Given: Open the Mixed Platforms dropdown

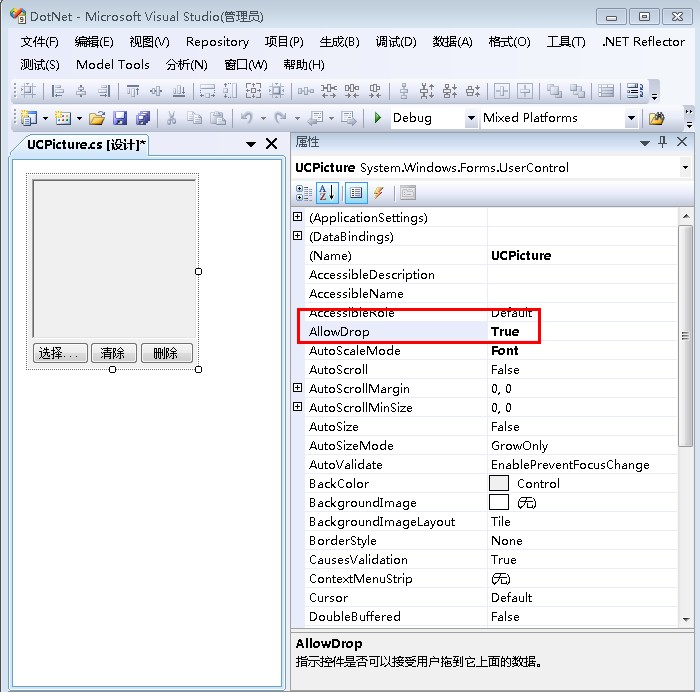Looking at the screenshot, I should click(x=631, y=118).
